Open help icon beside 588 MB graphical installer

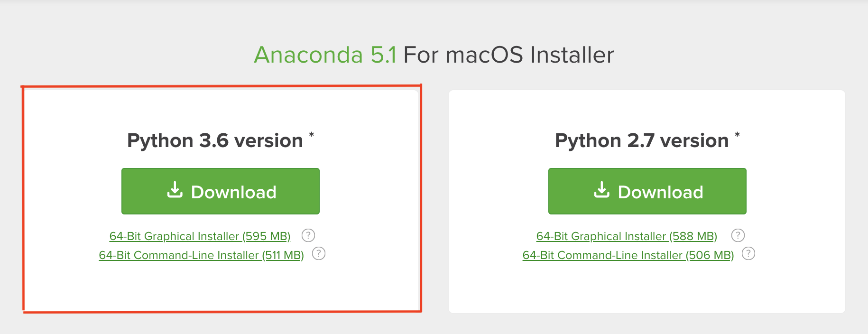pos(738,235)
